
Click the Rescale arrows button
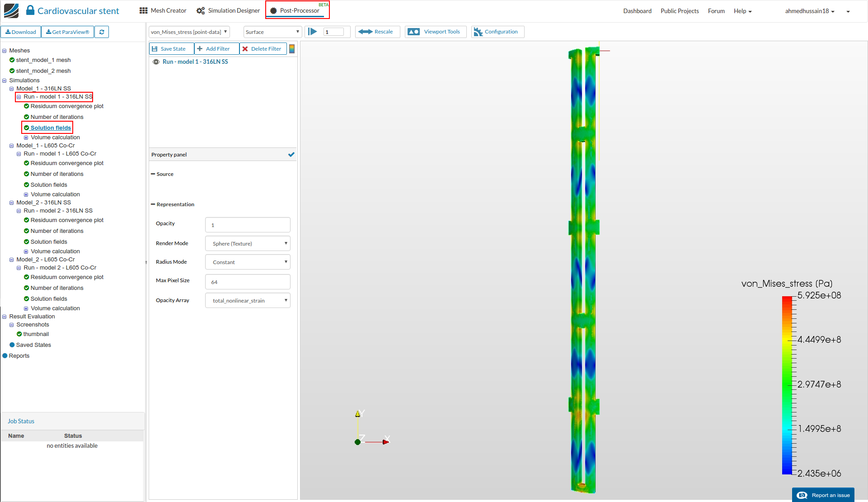(x=377, y=32)
